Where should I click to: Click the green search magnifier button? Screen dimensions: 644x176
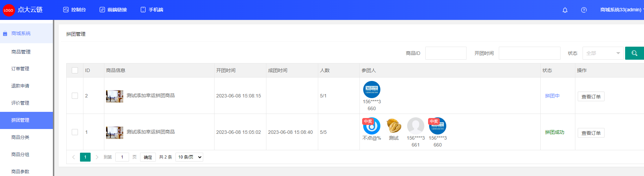pyautogui.click(x=634, y=53)
